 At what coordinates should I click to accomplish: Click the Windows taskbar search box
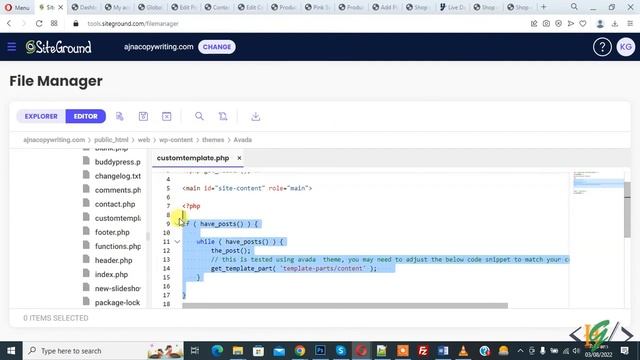(x=103, y=351)
